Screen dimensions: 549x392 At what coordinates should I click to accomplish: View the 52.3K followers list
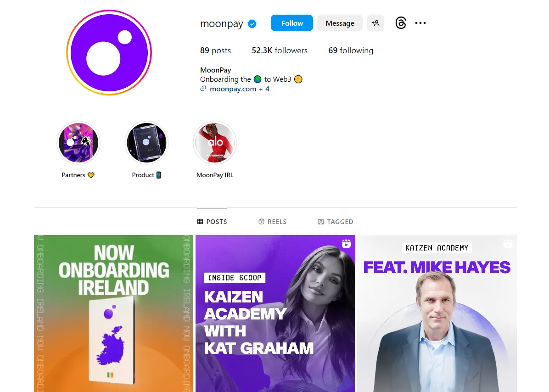[280, 50]
